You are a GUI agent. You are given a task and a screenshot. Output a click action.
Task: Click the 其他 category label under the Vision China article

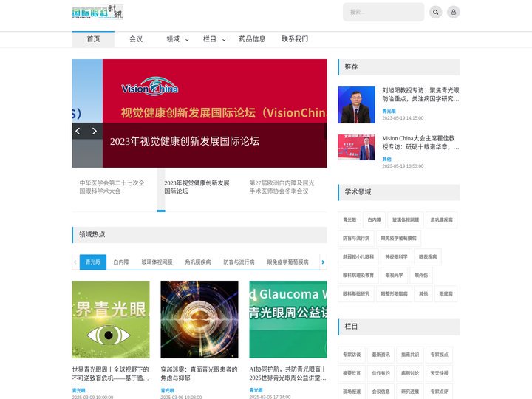tap(386, 159)
